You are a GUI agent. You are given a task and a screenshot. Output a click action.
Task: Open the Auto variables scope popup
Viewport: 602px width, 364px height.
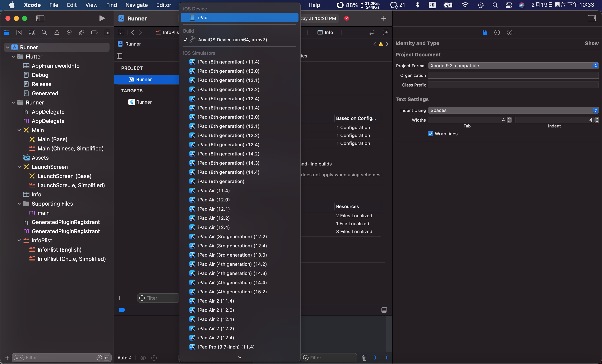pyautogui.click(x=124, y=358)
